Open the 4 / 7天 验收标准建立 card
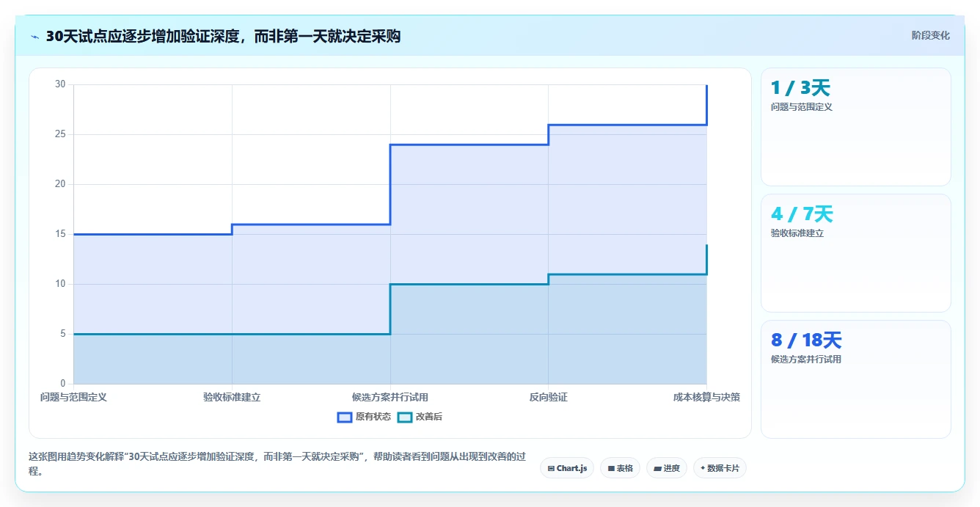Image resolution: width=980 pixels, height=507 pixels. [x=856, y=253]
